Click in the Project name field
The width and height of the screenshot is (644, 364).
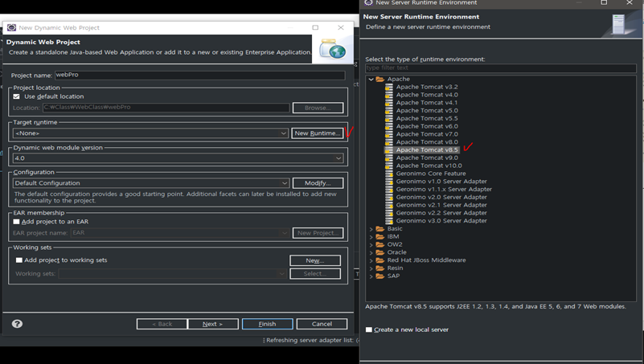[199, 75]
